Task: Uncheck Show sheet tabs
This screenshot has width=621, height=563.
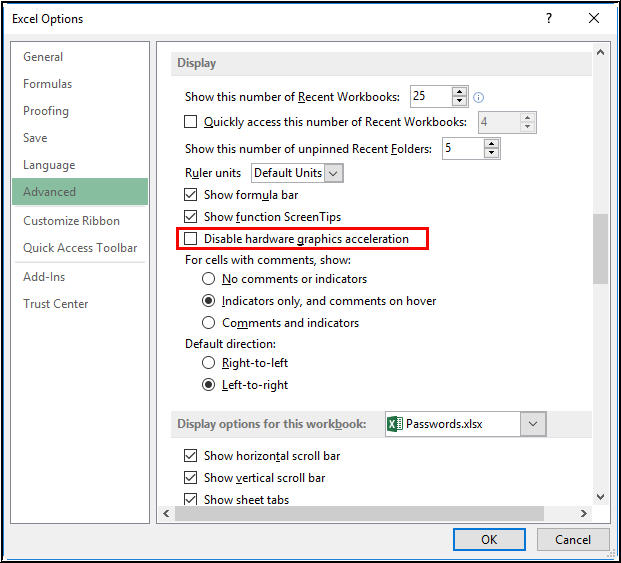Action: (190, 499)
